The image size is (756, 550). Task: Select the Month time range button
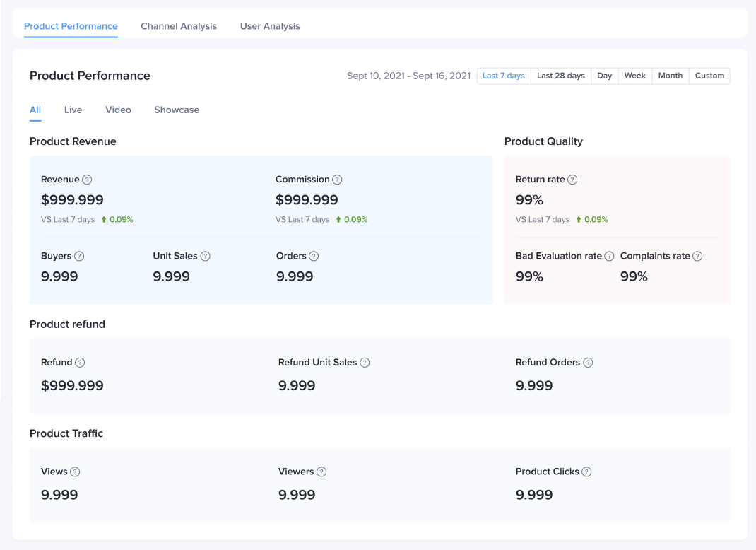coord(670,76)
